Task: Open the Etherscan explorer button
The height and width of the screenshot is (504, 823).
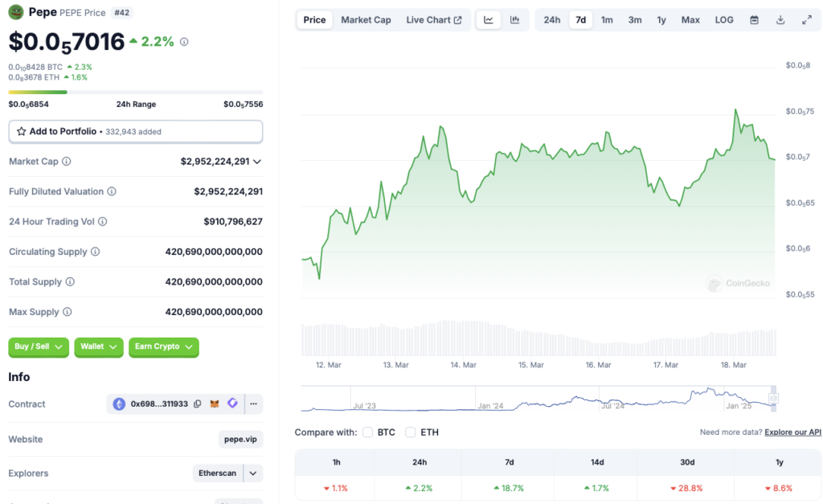Action: [x=217, y=473]
